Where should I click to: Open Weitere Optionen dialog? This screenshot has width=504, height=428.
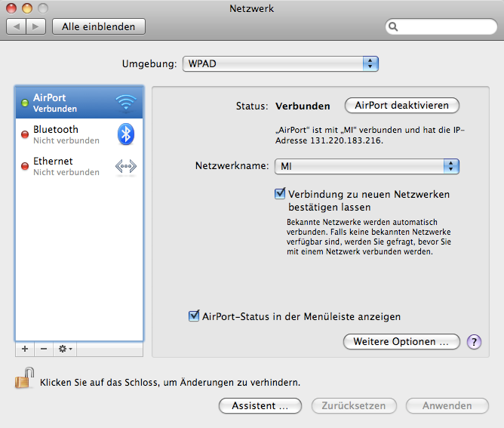tap(401, 341)
